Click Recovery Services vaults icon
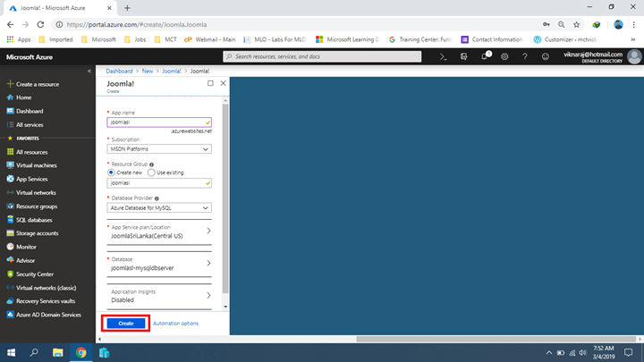 pos(10,301)
